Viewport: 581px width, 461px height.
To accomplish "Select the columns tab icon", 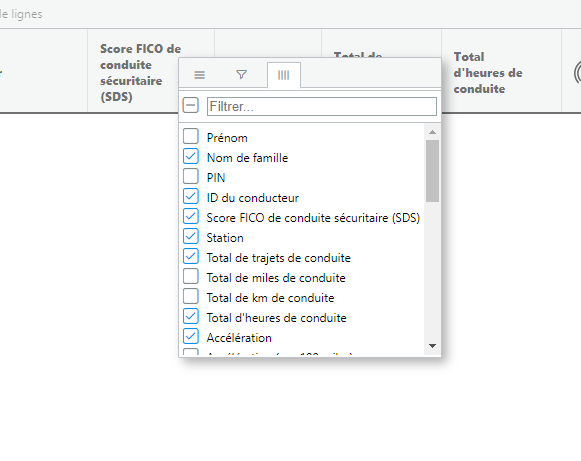I will click(x=283, y=75).
